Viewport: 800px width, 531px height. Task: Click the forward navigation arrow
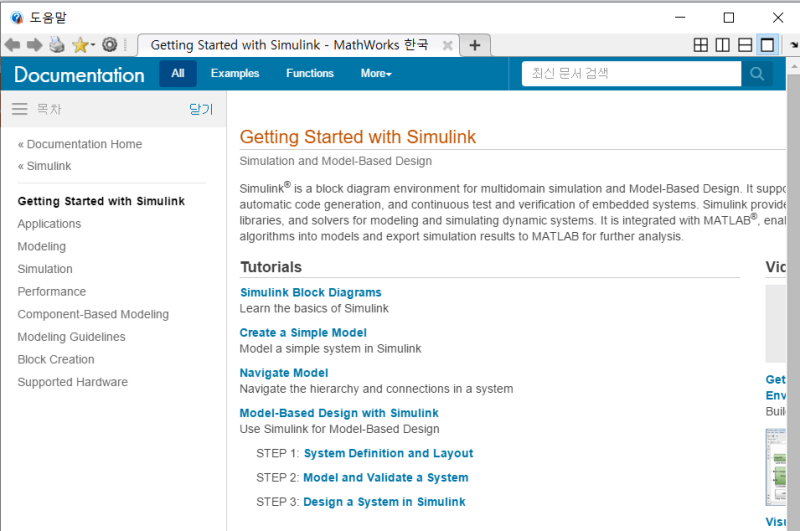[x=34, y=45]
